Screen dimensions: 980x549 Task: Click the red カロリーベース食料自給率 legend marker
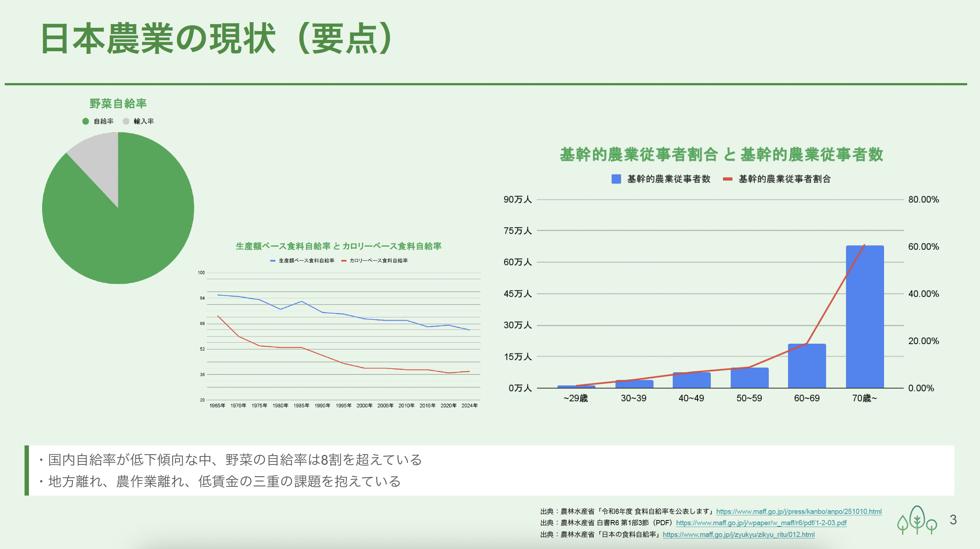point(344,261)
